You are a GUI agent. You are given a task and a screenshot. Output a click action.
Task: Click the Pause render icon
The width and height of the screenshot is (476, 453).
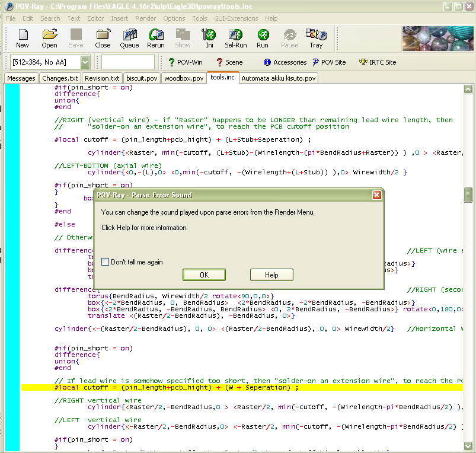(290, 39)
